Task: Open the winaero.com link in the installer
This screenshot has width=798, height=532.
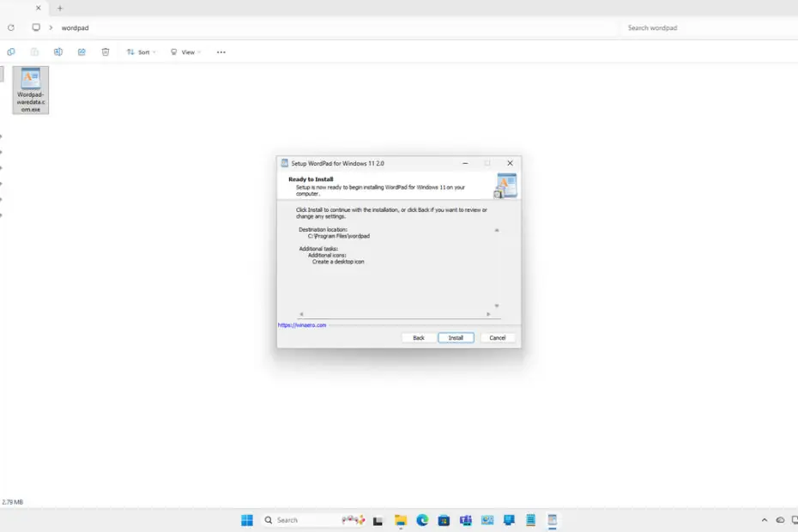Action: click(302, 325)
